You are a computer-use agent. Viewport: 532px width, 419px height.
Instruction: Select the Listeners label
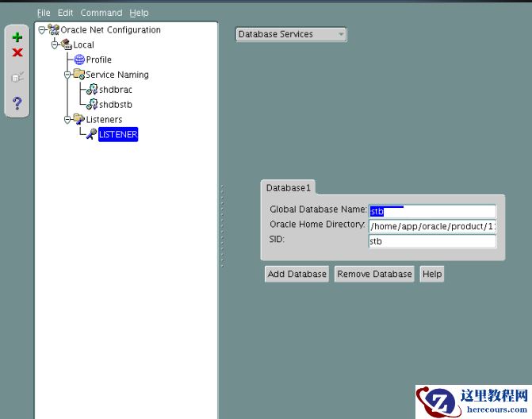(x=104, y=120)
